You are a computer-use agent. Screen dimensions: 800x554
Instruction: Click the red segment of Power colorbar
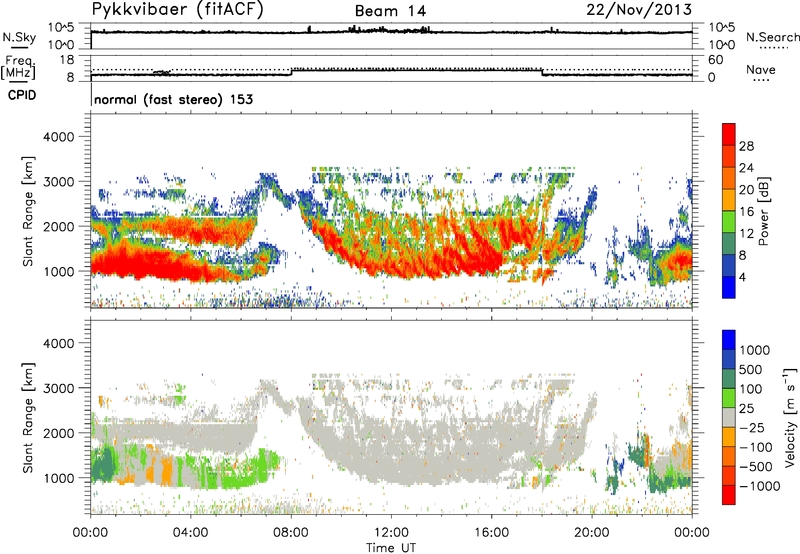click(729, 135)
